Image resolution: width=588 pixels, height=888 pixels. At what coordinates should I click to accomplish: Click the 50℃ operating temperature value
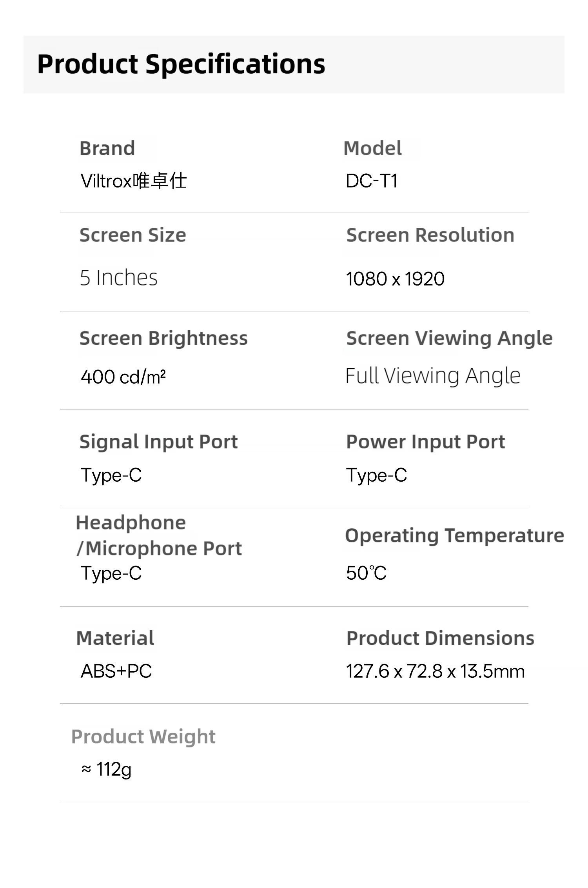(x=366, y=573)
